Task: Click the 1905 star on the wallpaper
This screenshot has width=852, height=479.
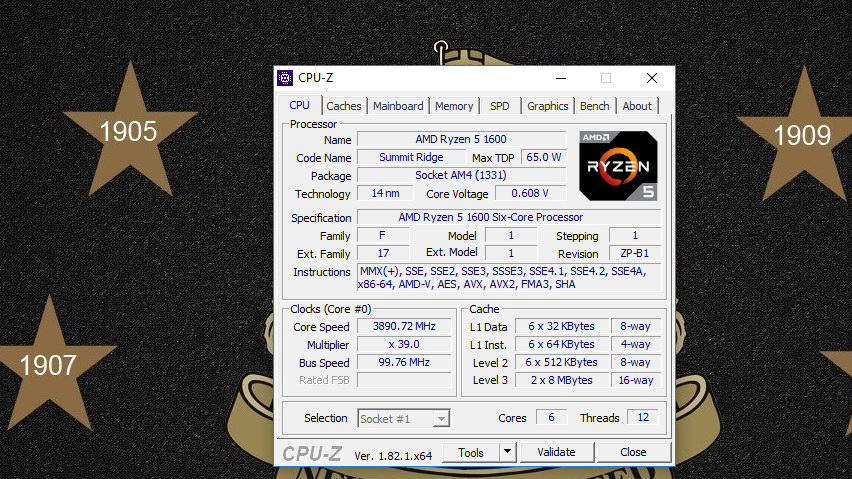Action: click(x=129, y=130)
